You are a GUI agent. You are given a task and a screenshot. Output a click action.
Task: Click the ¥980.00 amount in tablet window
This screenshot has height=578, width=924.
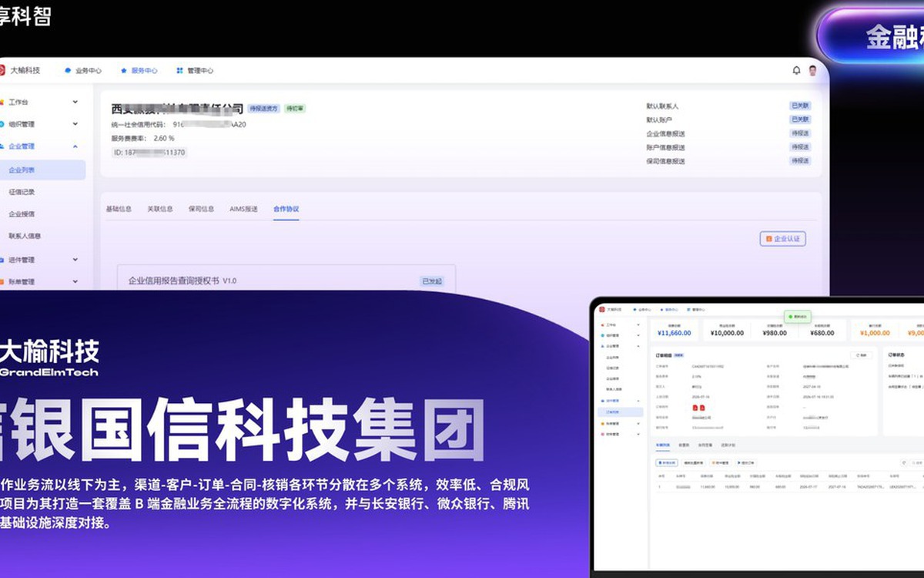point(775,333)
